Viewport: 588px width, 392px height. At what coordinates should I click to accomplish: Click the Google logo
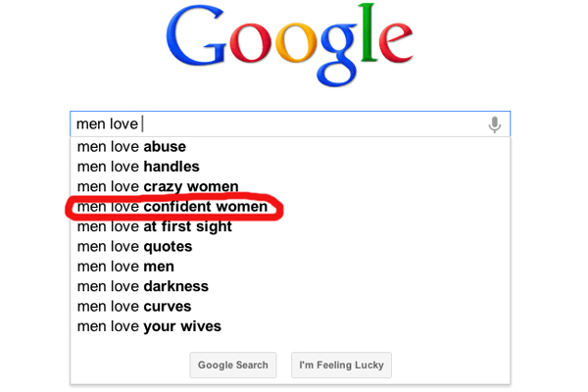click(289, 44)
